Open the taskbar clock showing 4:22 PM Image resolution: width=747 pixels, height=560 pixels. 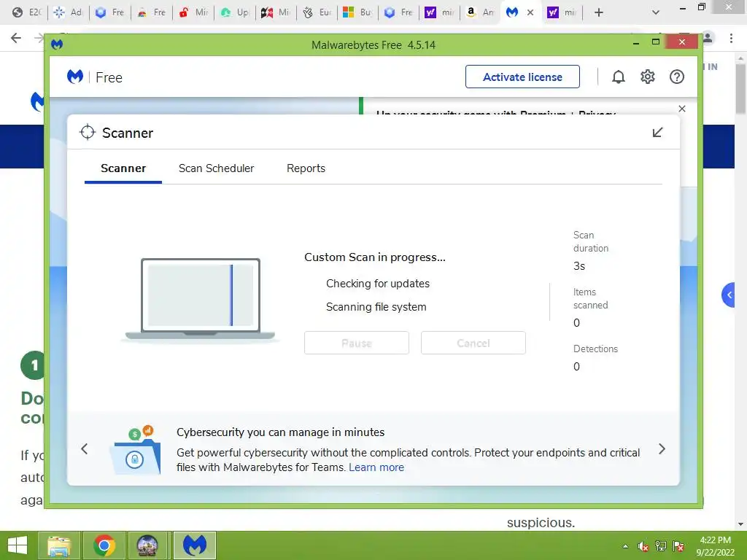pyautogui.click(x=715, y=546)
